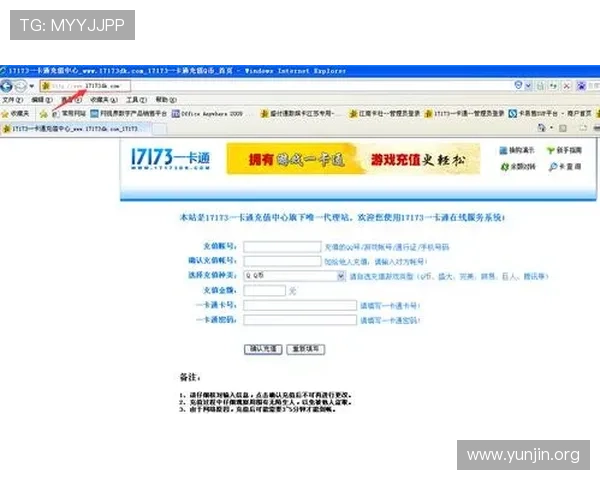Click the add-to-favorites-bar star icon
Viewport: 600px width, 480px height.
pyautogui.click(x=43, y=114)
